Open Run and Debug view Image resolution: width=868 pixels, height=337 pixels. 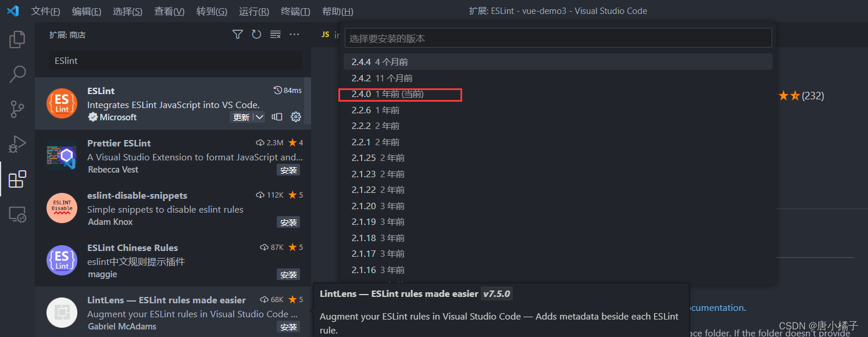coord(17,144)
